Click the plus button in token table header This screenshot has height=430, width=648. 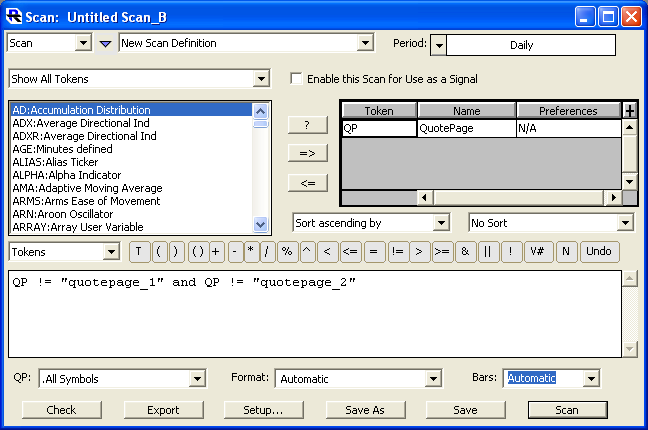point(629,111)
